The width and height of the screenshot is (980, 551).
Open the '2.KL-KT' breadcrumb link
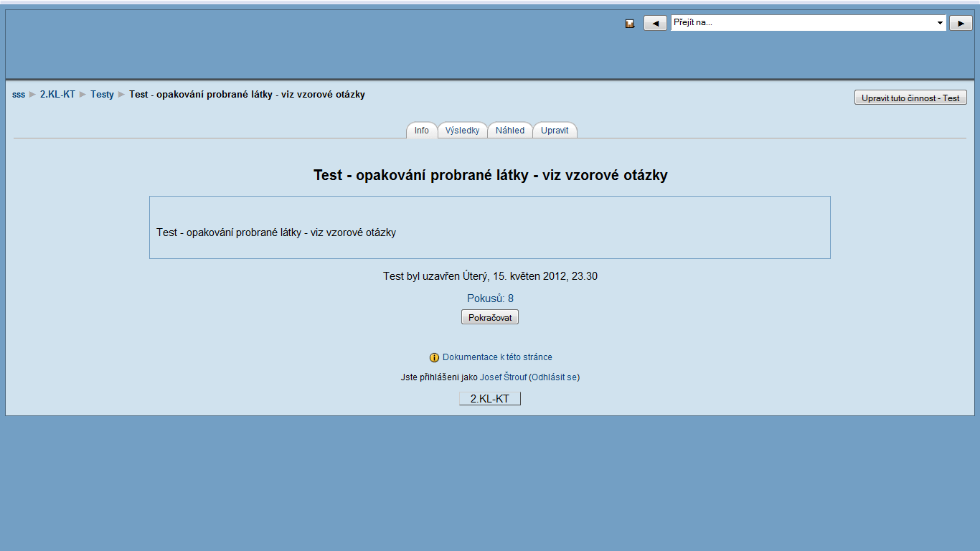pyautogui.click(x=57, y=95)
